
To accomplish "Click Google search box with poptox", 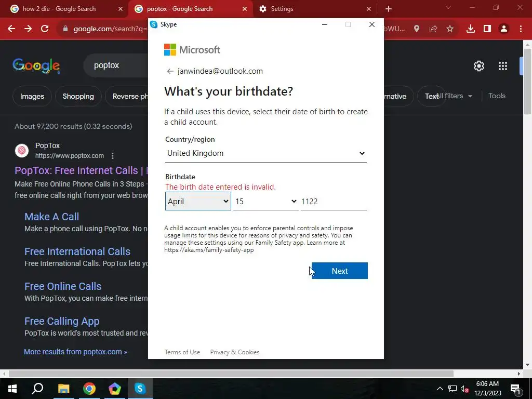I will click(115, 65).
